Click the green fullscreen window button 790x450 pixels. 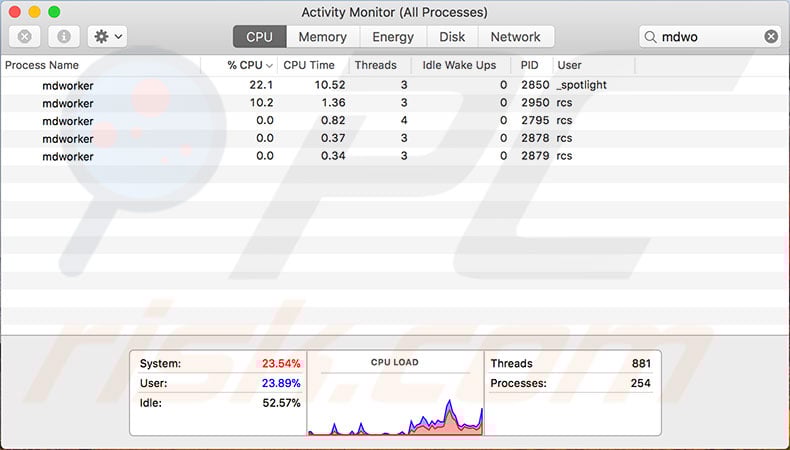point(54,12)
